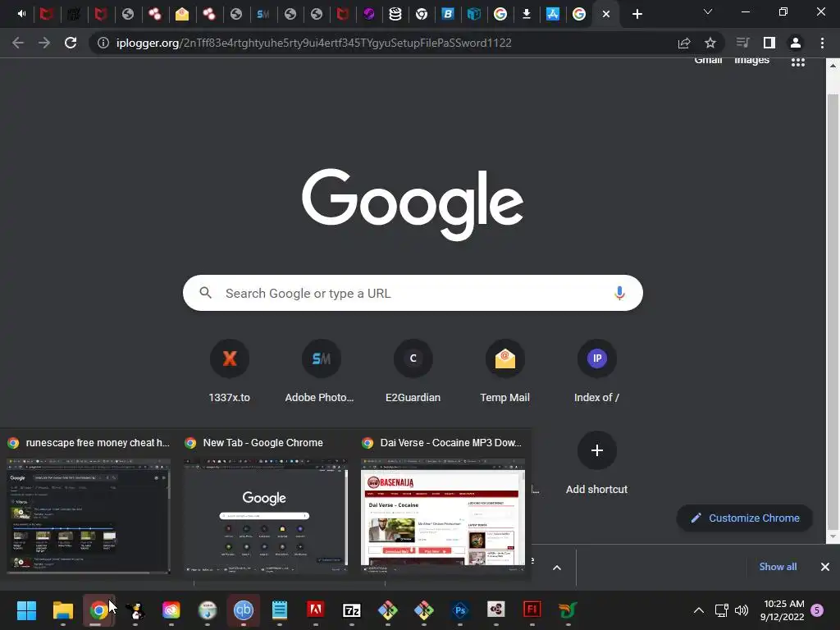Open the E2Guardian shortcut

413,372
